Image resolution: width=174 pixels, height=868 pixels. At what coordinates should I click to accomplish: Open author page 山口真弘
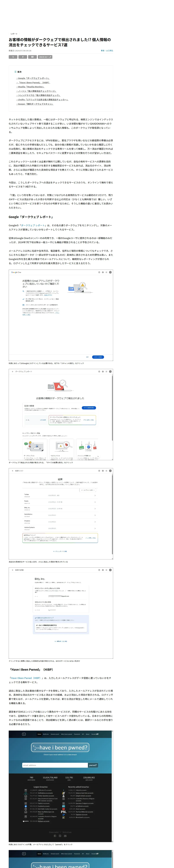[x=107, y=50]
